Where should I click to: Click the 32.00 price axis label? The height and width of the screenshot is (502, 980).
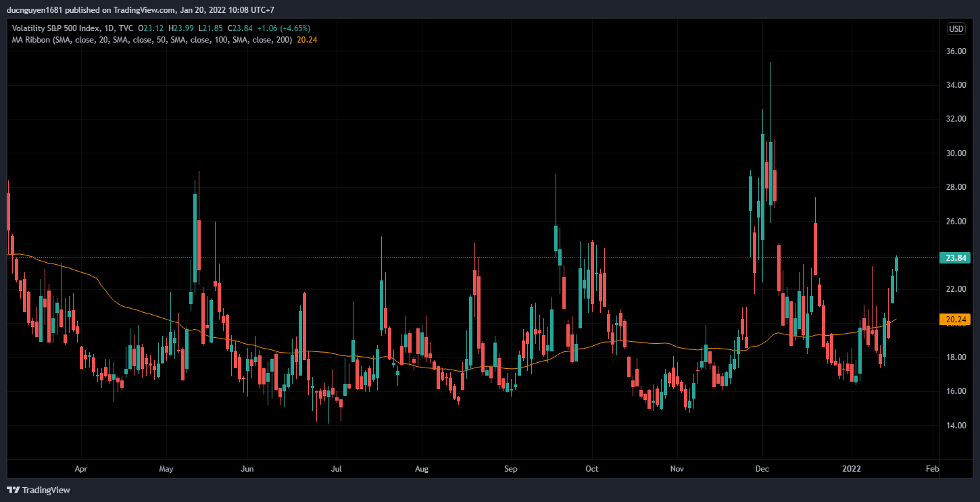click(x=955, y=119)
